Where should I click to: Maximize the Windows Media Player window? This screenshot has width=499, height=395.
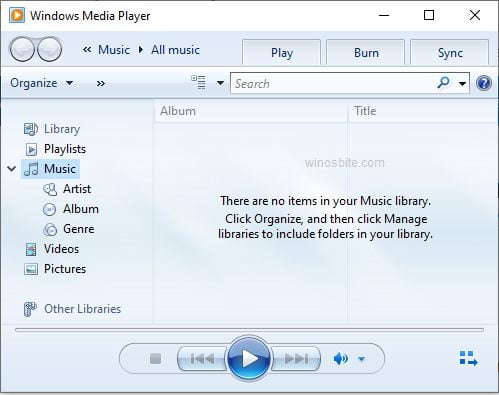pyautogui.click(x=429, y=15)
